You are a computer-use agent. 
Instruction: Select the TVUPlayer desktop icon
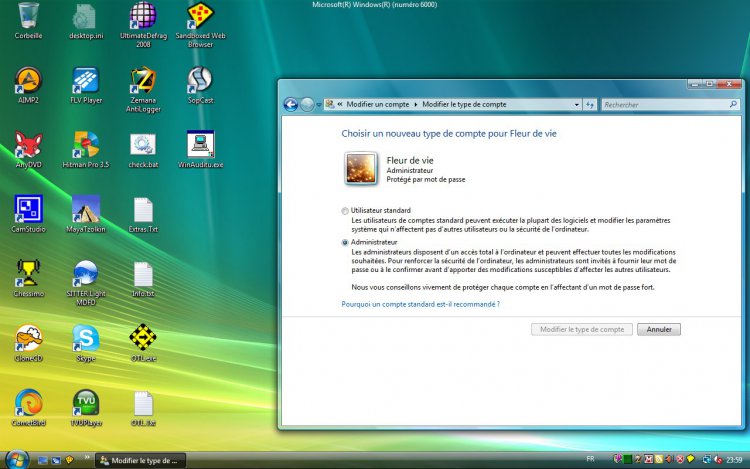point(86,403)
